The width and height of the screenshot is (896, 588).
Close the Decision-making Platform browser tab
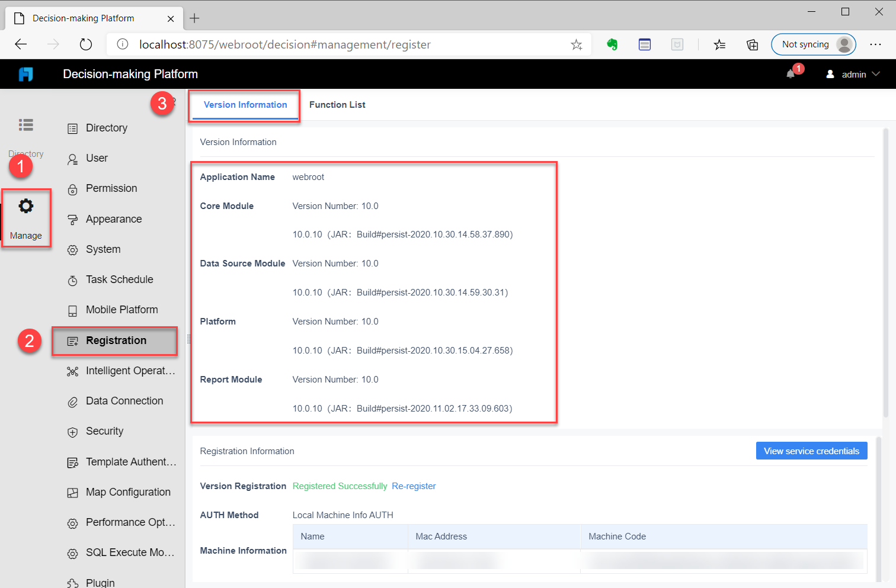[171, 18]
